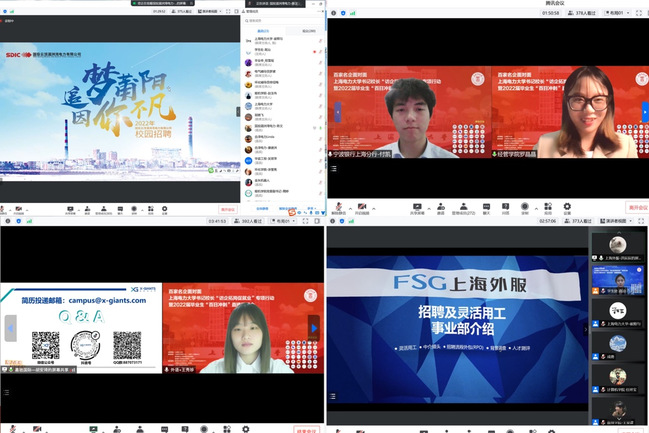Screen dimensions: 649x433
Task: Open Q&A icon in top-right meeting toolbar
Action: [x=505, y=207]
